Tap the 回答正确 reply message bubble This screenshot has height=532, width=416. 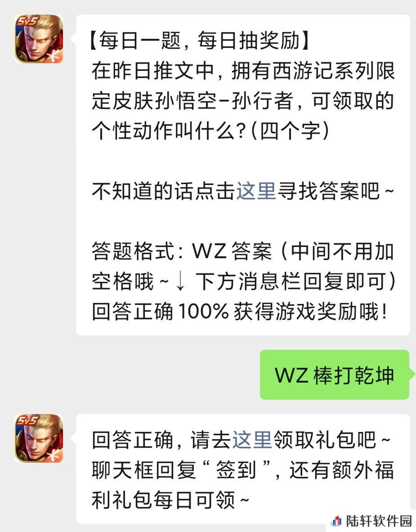[x=243, y=469]
